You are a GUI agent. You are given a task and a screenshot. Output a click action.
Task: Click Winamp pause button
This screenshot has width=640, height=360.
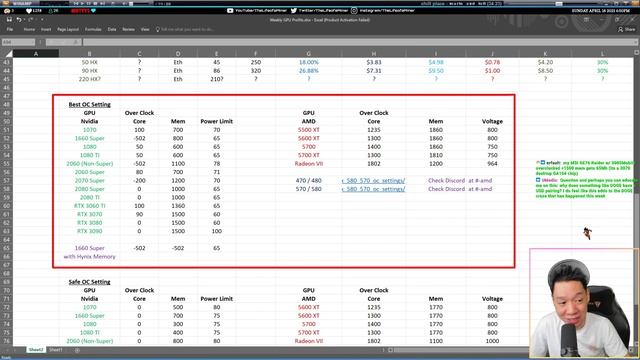[x=89, y=3]
